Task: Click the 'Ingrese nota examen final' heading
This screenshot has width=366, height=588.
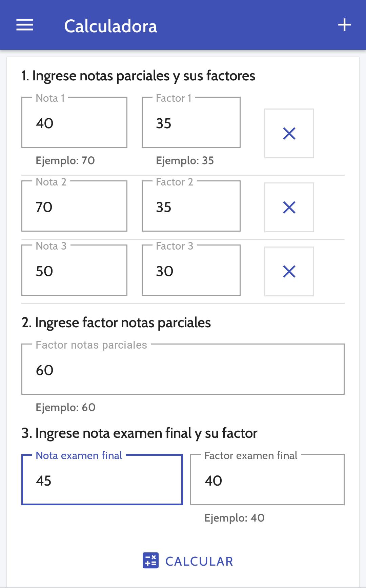Action: coord(139,433)
